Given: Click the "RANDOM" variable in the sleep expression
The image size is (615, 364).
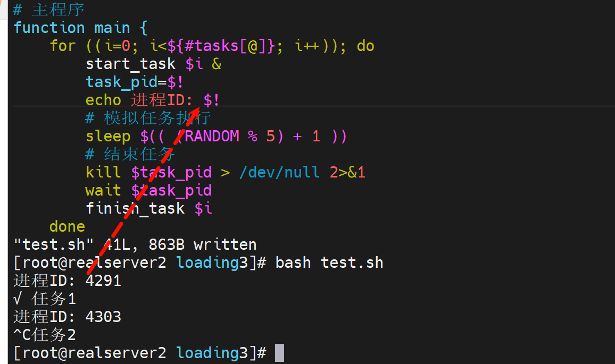Looking at the screenshot, I should (x=212, y=136).
